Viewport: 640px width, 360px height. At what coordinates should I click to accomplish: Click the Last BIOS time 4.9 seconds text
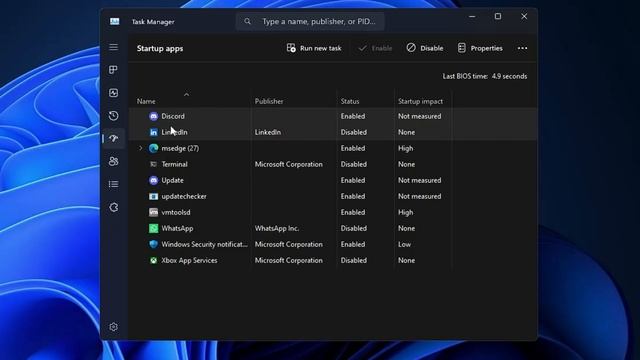[x=485, y=76]
